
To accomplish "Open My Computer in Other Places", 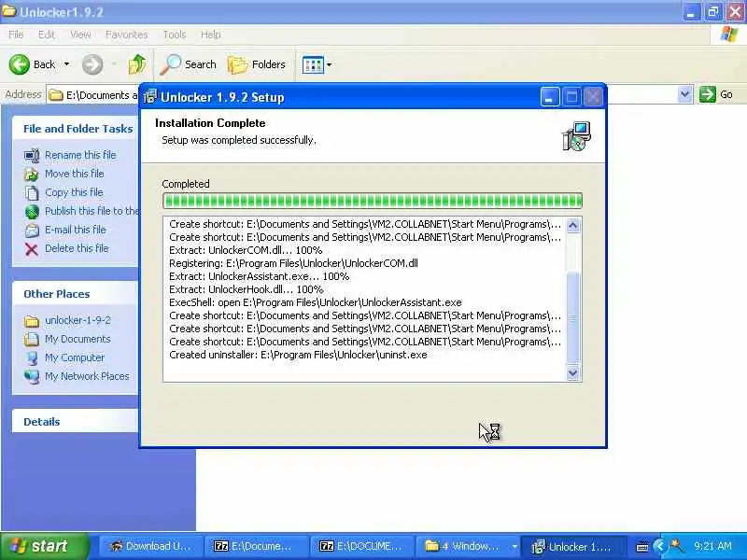I will tap(75, 357).
